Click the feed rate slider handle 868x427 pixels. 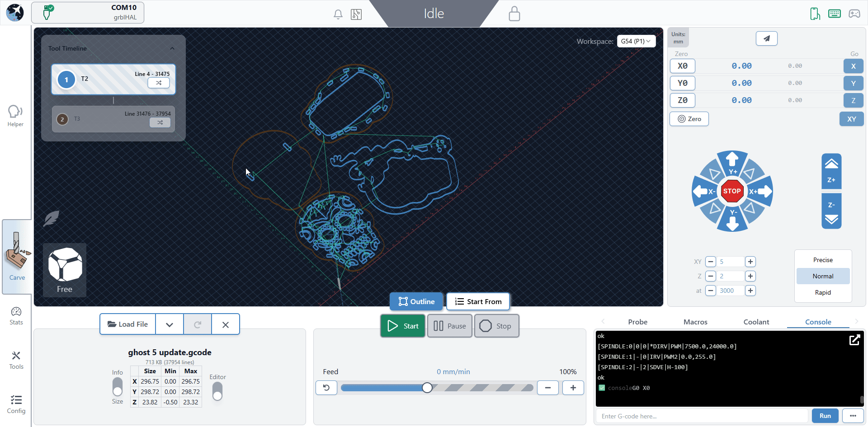click(x=427, y=388)
